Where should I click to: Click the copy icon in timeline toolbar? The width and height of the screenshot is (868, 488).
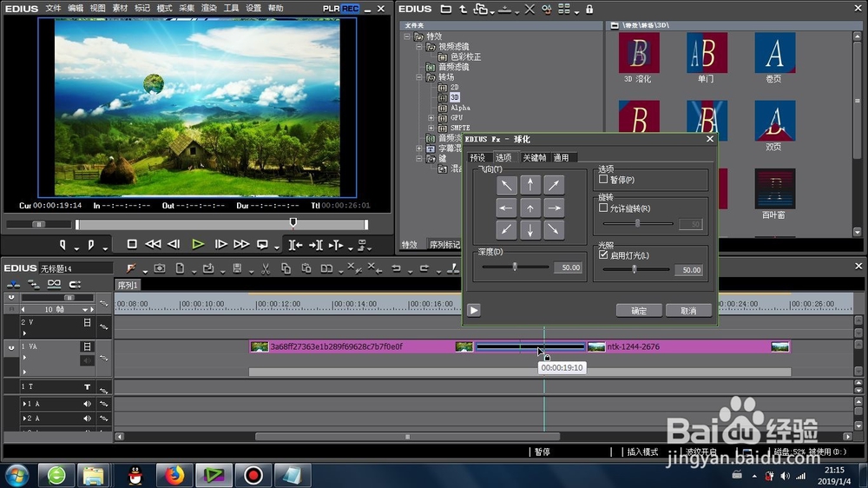click(x=286, y=268)
